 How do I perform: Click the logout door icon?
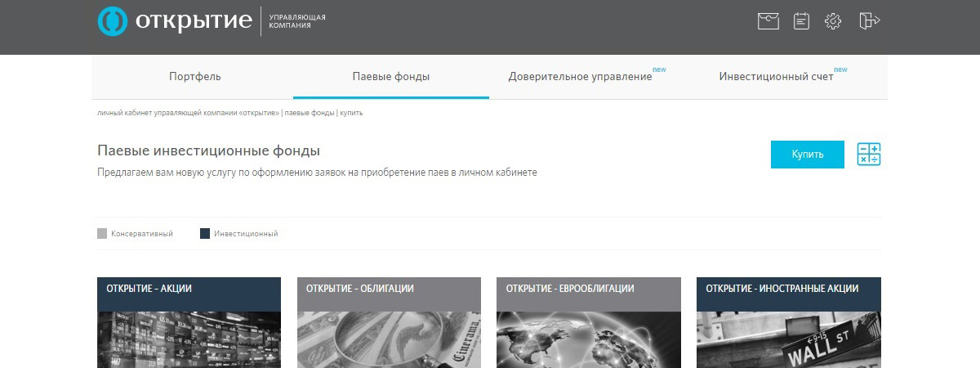click(869, 21)
